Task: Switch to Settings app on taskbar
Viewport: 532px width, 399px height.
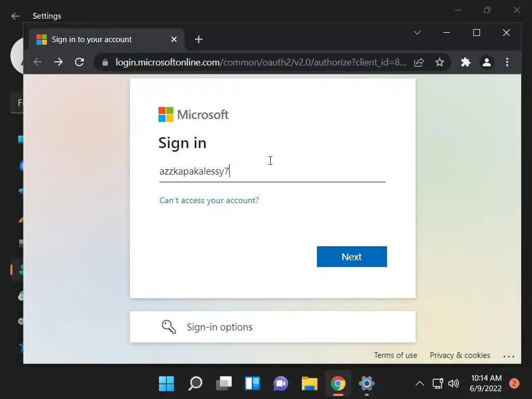Action: coord(366,384)
